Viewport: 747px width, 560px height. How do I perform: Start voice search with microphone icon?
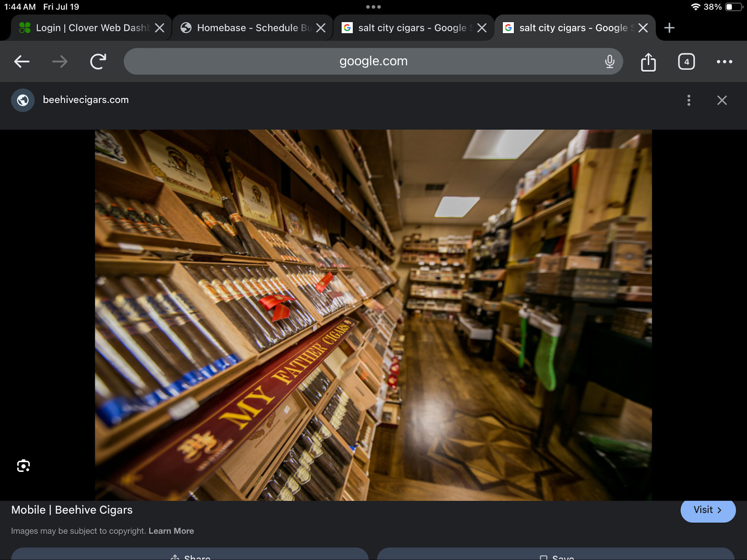click(x=610, y=61)
